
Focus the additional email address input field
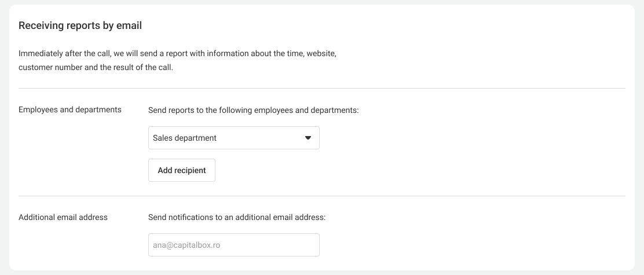233,245
